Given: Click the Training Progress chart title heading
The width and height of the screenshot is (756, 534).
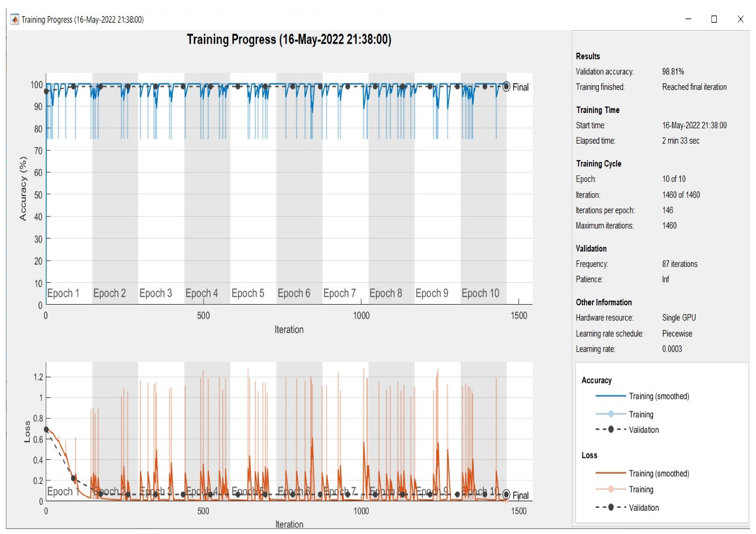Looking at the screenshot, I should 289,40.
